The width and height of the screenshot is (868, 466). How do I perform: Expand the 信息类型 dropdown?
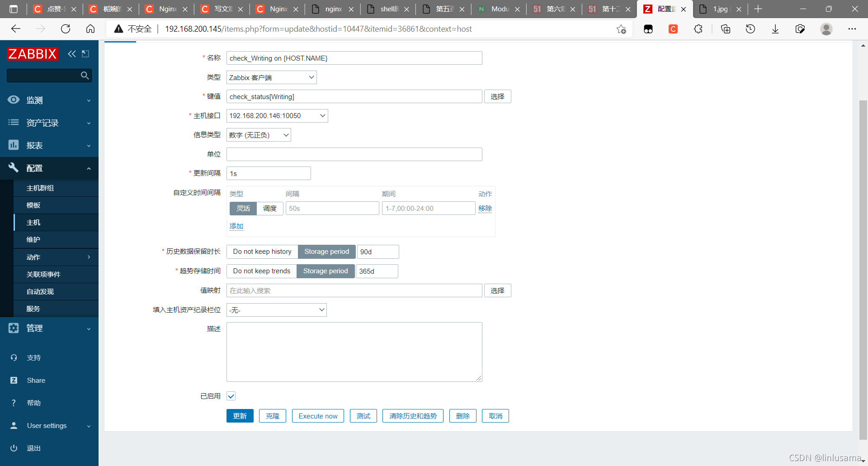click(x=259, y=135)
